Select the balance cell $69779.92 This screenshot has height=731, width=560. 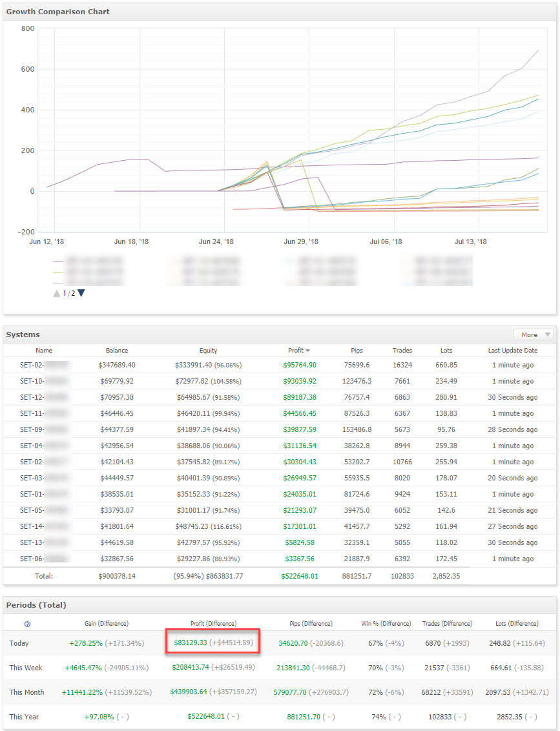116,381
